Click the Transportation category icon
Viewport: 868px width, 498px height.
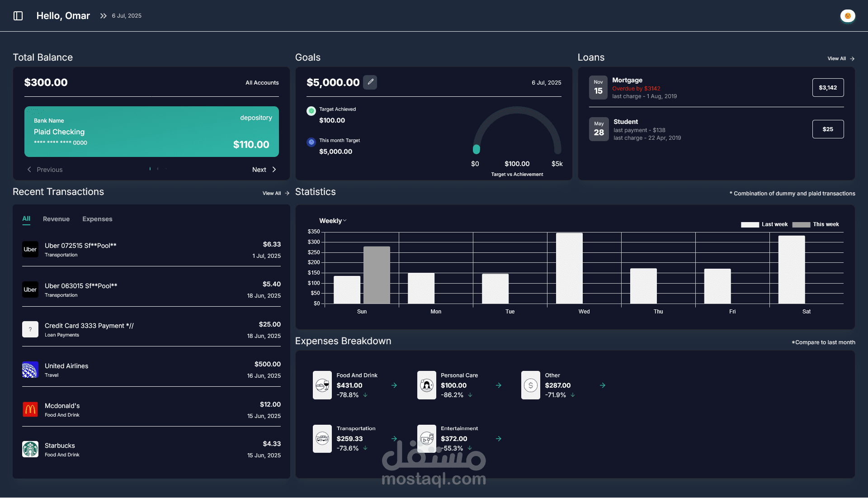(322, 439)
